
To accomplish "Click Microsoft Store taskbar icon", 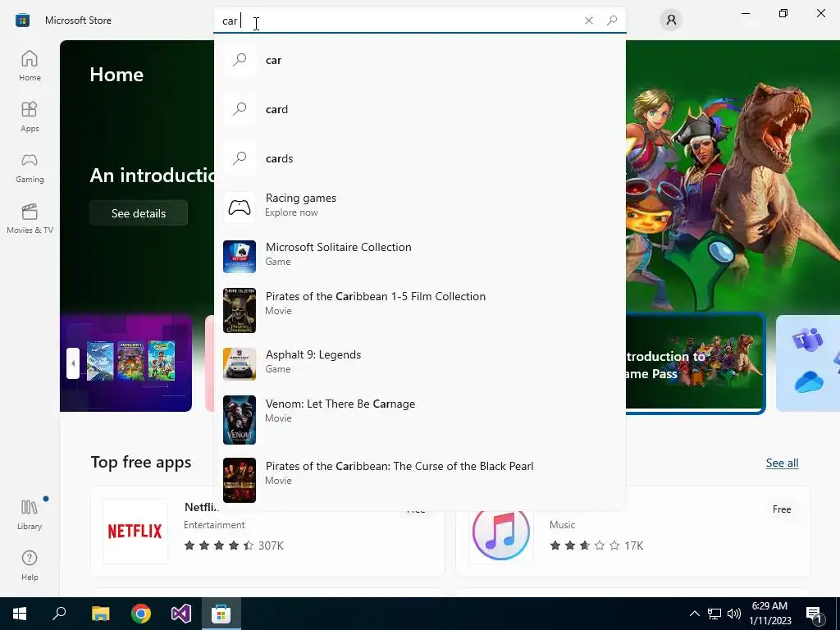I will point(221,614).
